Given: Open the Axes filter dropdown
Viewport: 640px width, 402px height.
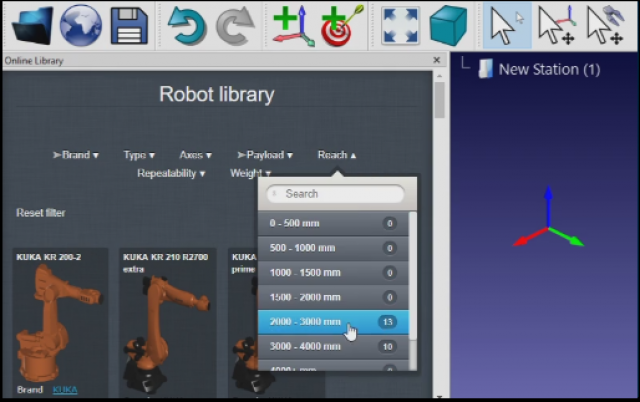Looking at the screenshot, I should 196,155.
